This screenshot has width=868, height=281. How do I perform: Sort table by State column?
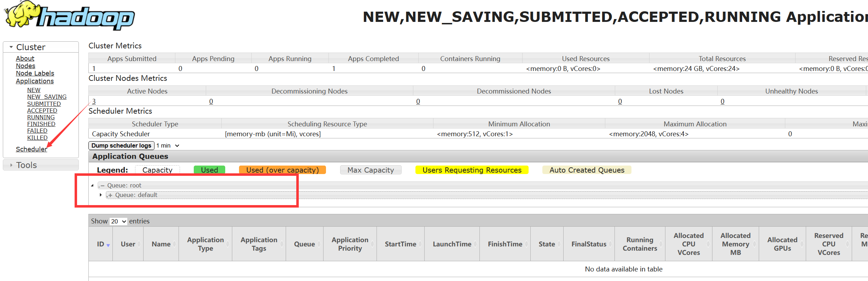click(x=547, y=244)
